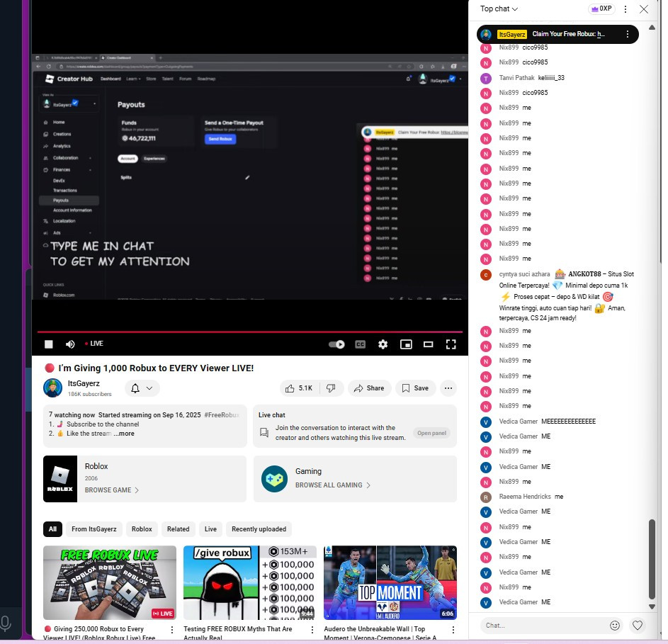Toggle the autoplay switch in player

336,344
